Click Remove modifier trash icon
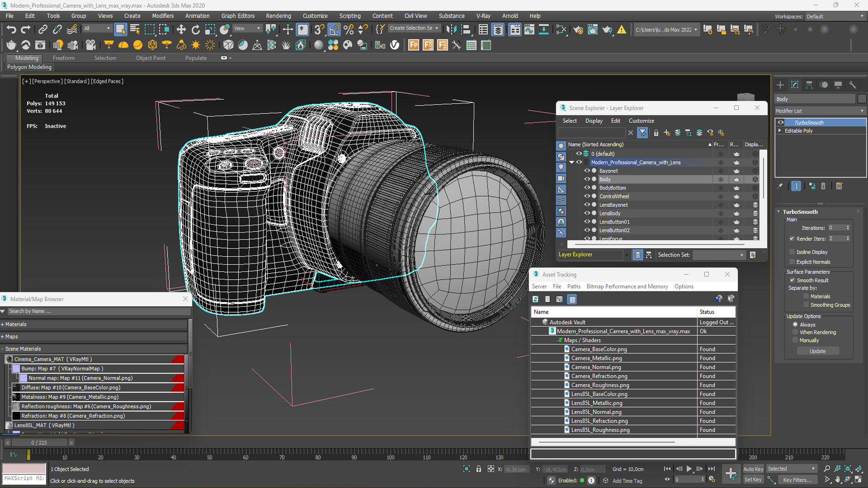The height and width of the screenshot is (488, 868). point(823,186)
